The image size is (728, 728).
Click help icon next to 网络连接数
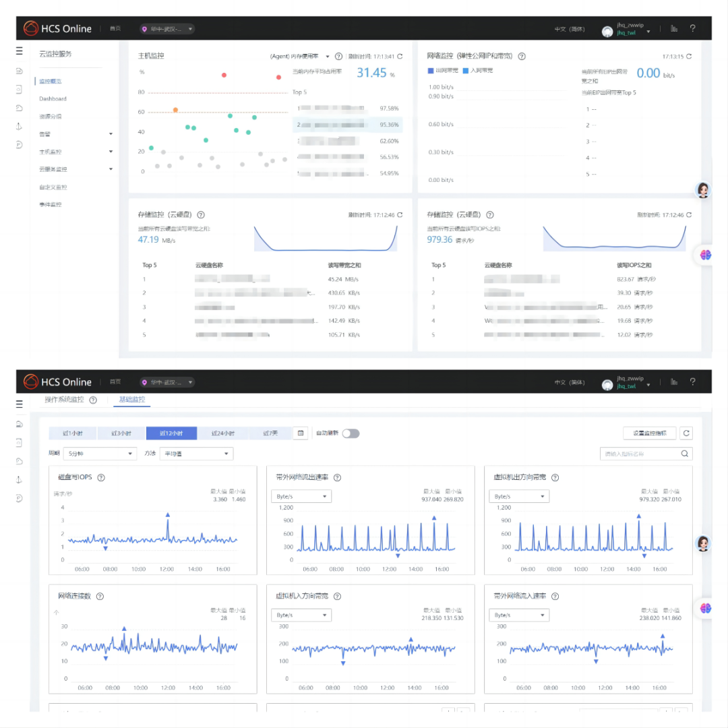100,596
